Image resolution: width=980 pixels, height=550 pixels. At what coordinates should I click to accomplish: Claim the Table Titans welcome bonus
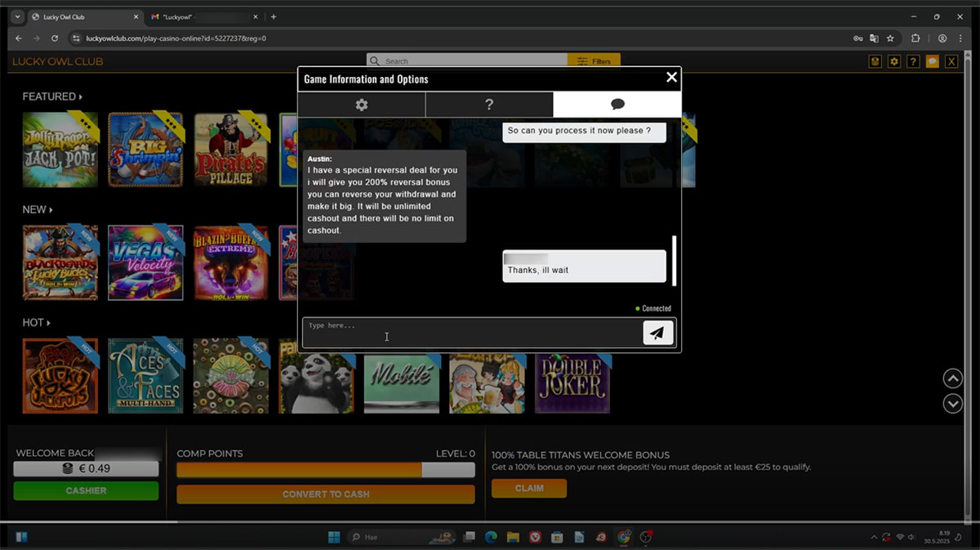coord(529,488)
